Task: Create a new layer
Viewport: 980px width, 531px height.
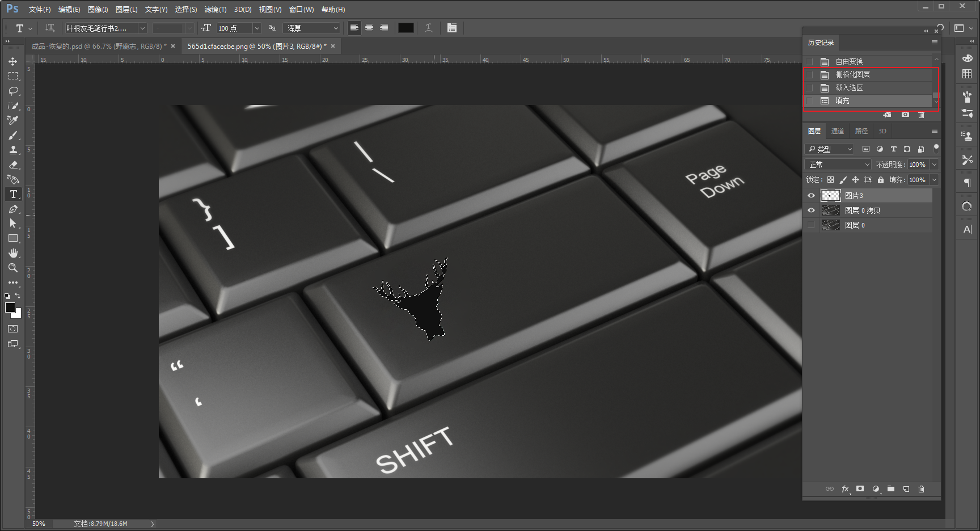Action: [x=906, y=489]
